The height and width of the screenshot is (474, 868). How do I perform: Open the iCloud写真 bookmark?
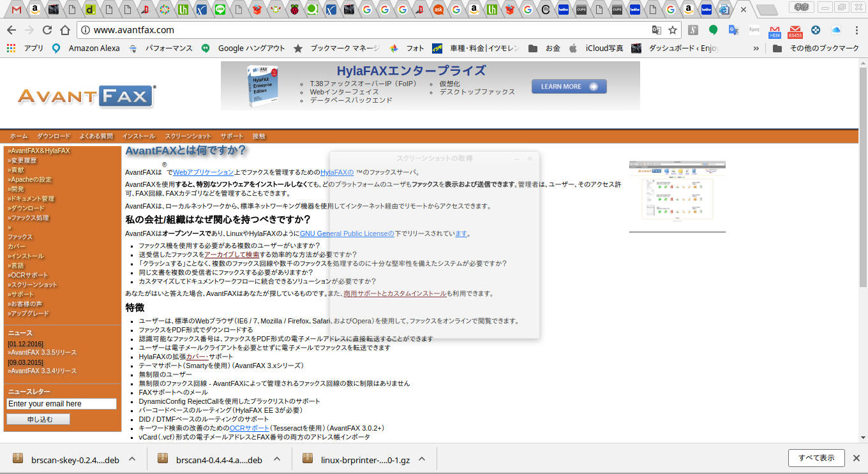click(x=596, y=48)
